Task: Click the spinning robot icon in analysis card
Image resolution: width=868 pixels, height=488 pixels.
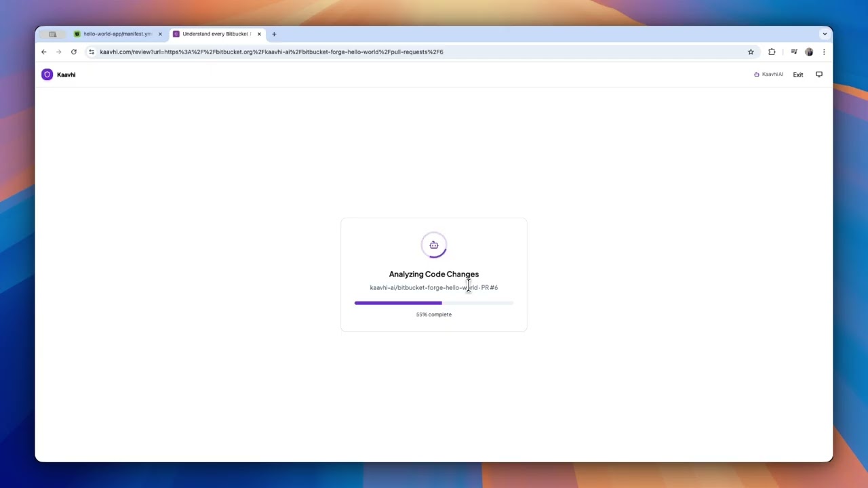Action: tap(434, 245)
